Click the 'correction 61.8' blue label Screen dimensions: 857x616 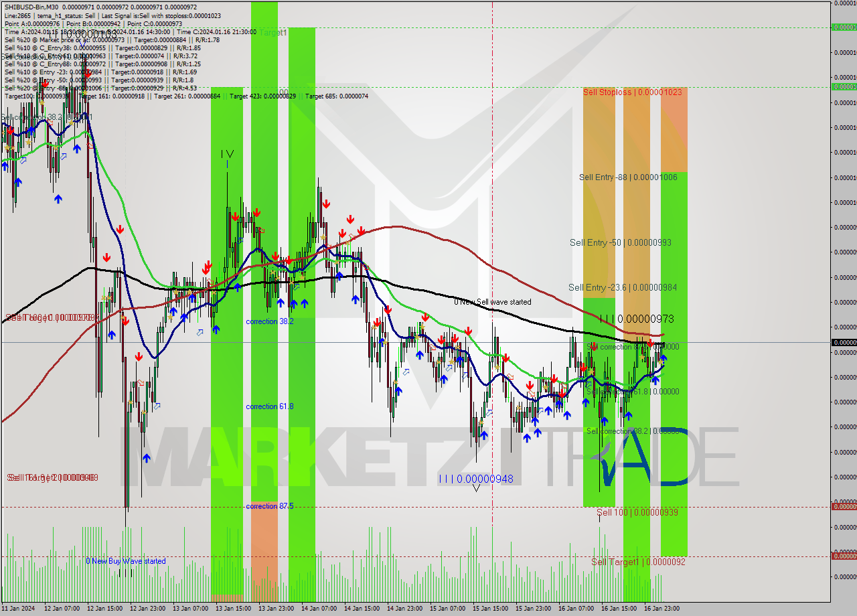coord(270,406)
